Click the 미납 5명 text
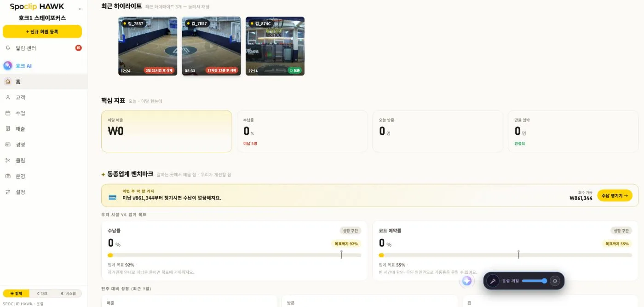 pos(250,144)
